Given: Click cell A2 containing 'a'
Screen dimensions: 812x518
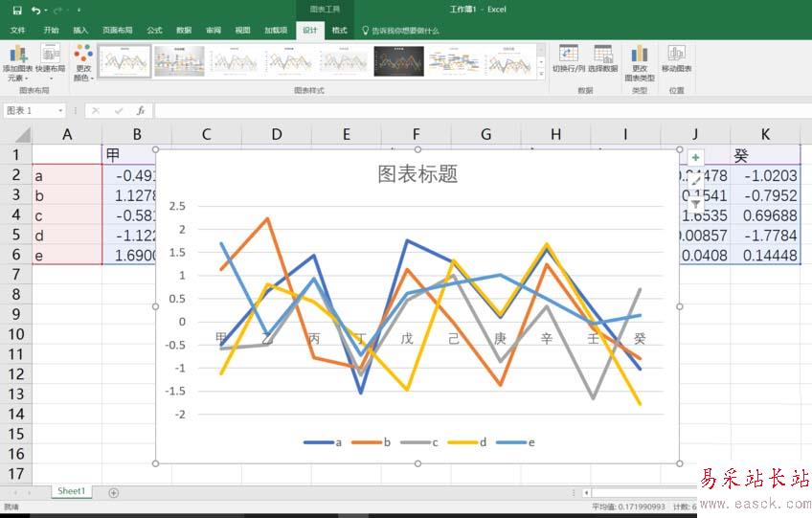Looking at the screenshot, I should pyautogui.click(x=67, y=175).
